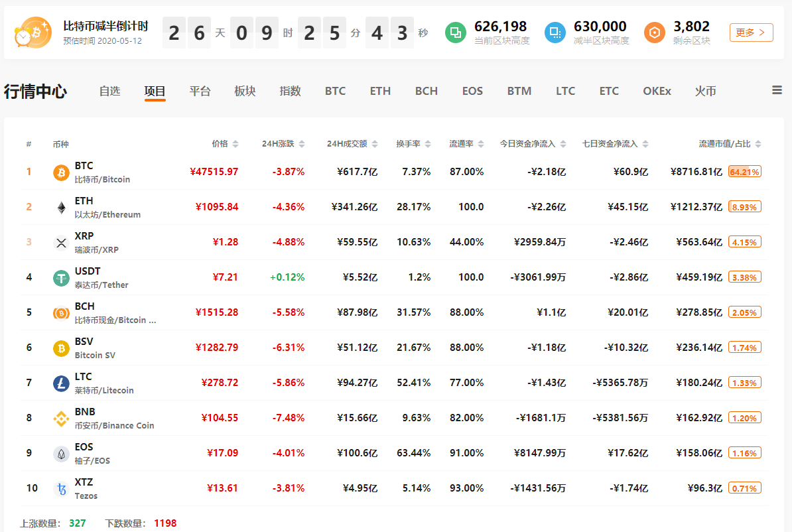
Task: Click BSV price ¥1282.79
Action: [x=217, y=348]
